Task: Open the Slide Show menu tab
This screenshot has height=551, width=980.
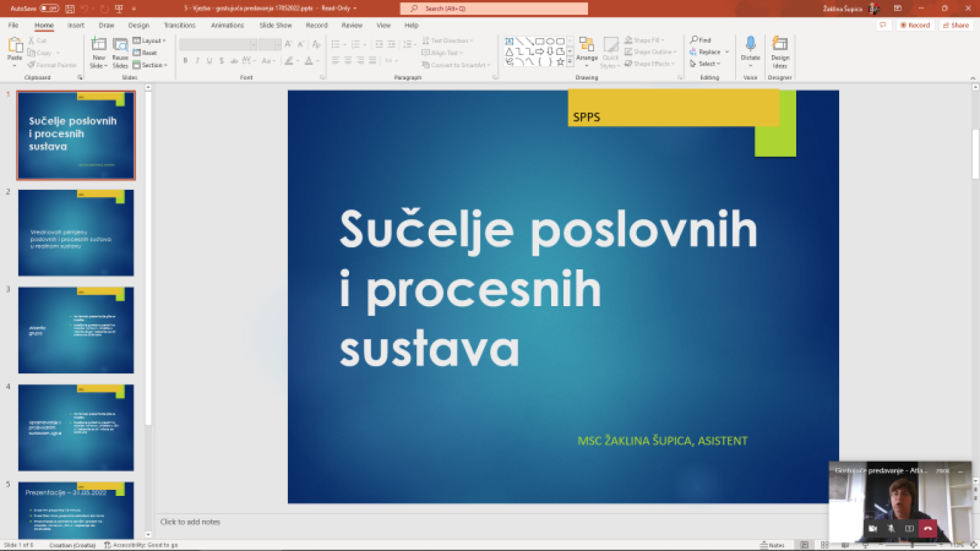Action: click(275, 25)
